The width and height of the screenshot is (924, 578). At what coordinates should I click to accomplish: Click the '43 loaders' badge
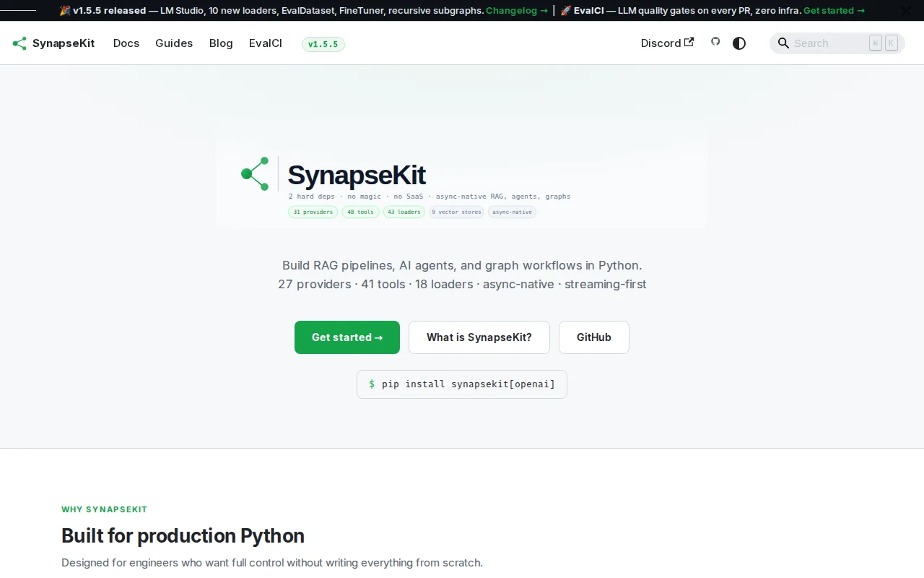pos(404,212)
